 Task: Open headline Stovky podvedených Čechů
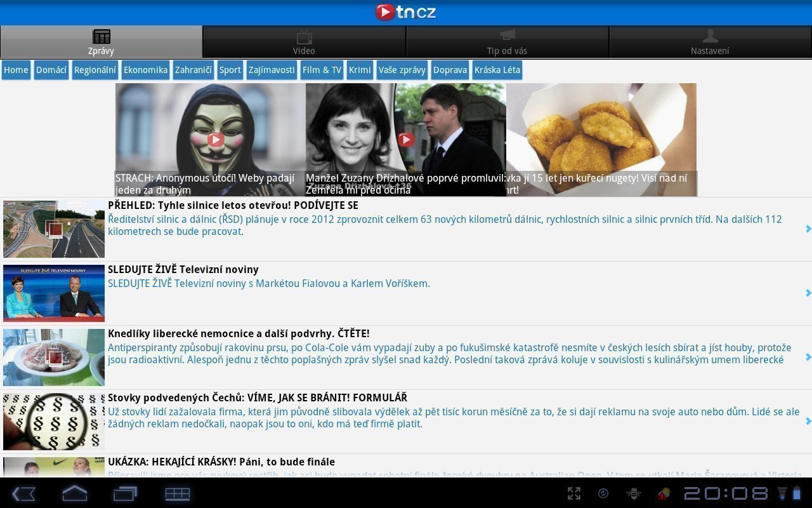click(258, 398)
